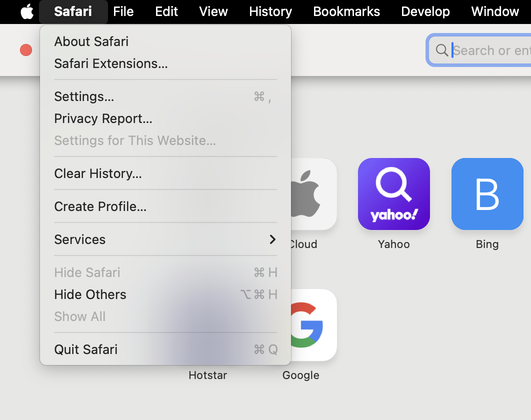Click Settings for This Website… entry
The width and height of the screenshot is (531, 420).
[165, 140]
